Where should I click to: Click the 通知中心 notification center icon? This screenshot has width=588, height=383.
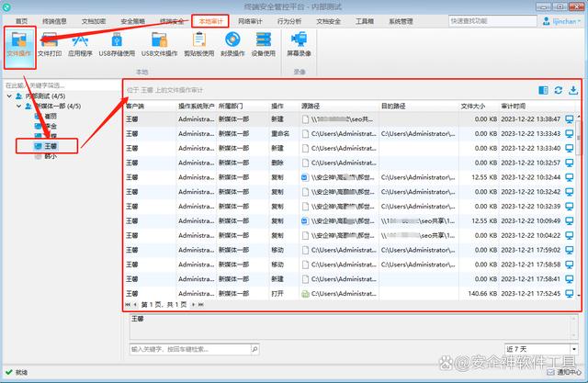pos(551,372)
